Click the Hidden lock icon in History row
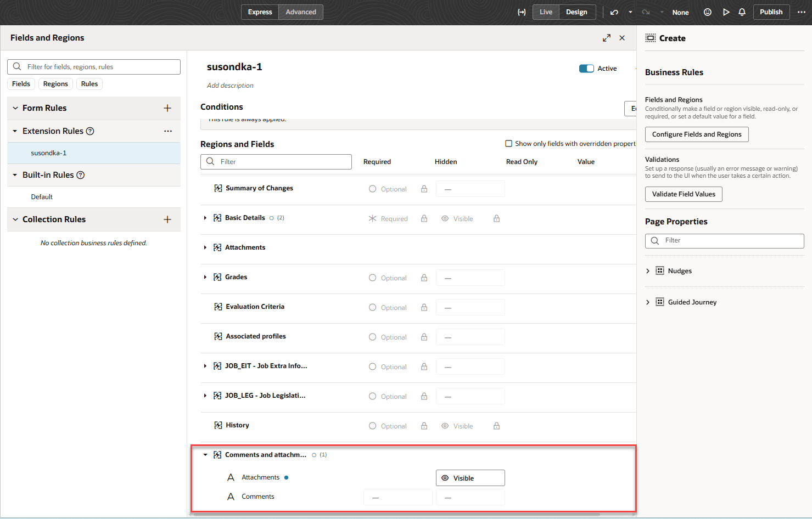Image resolution: width=812 pixels, height=519 pixels. click(496, 426)
